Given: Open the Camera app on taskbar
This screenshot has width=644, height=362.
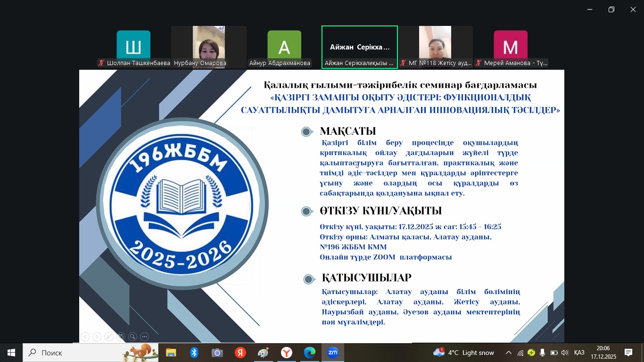Looking at the screenshot, I should tap(217, 353).
